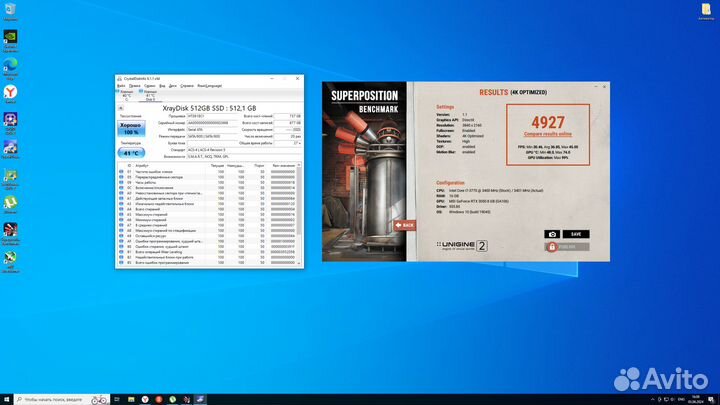
Task: Click the scroll-down arrow of the SMART list
Action: tap(299, 264)
